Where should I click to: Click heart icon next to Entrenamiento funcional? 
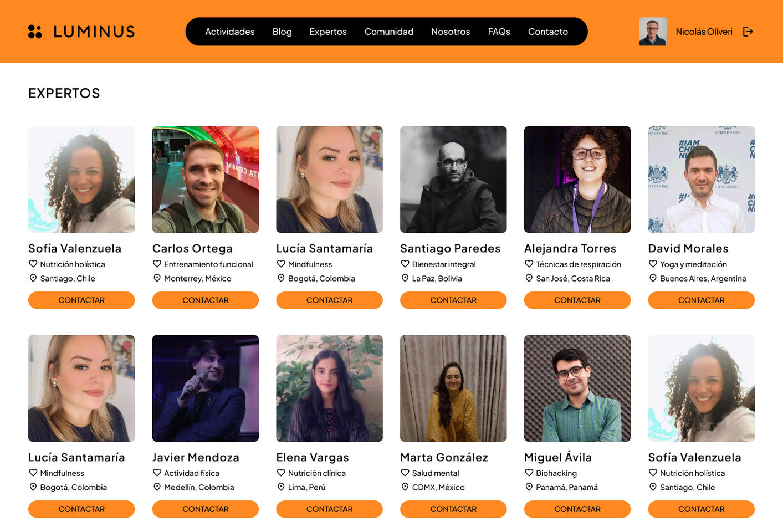(157, 264)
